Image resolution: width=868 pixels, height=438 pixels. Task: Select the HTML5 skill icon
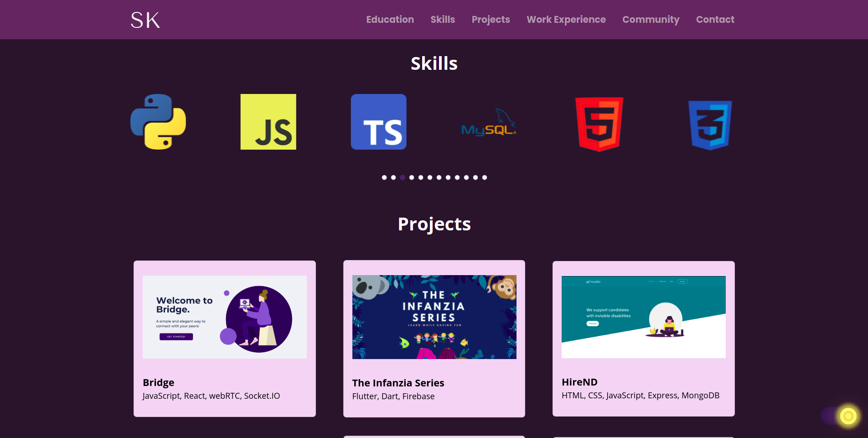coord(599,123)
